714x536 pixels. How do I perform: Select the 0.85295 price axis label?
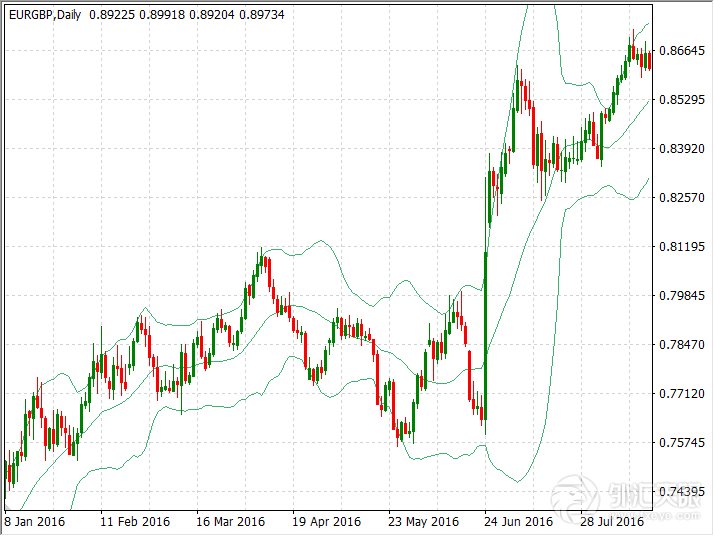tap(685, 100)
